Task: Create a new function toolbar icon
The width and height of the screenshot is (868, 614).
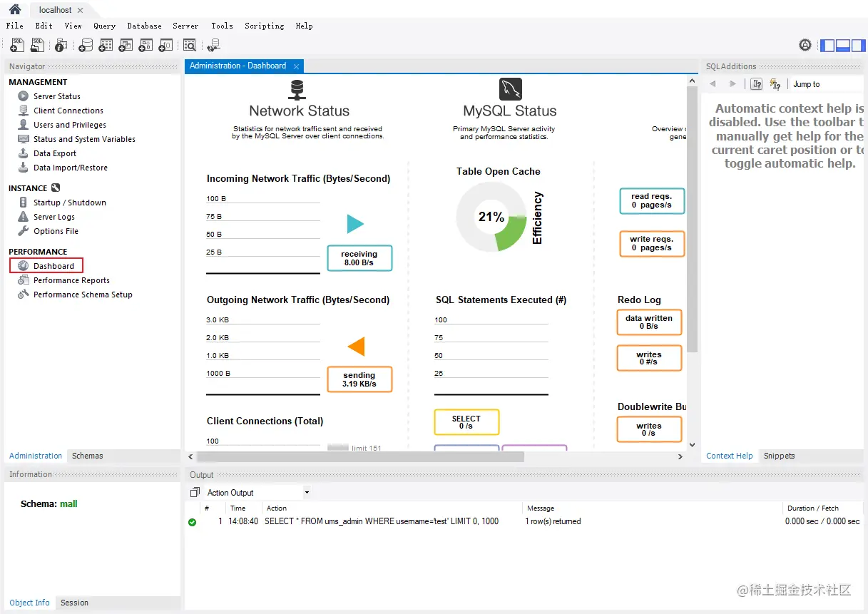Action: coord(165,45)
